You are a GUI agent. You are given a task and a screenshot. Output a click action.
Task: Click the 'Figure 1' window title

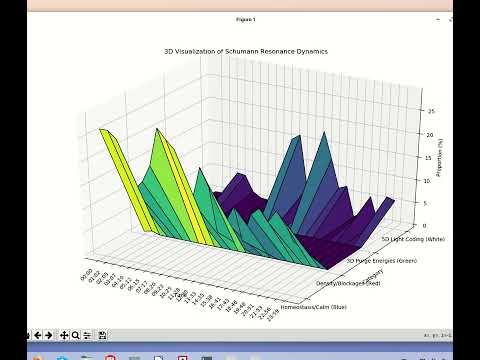[246, 20]
